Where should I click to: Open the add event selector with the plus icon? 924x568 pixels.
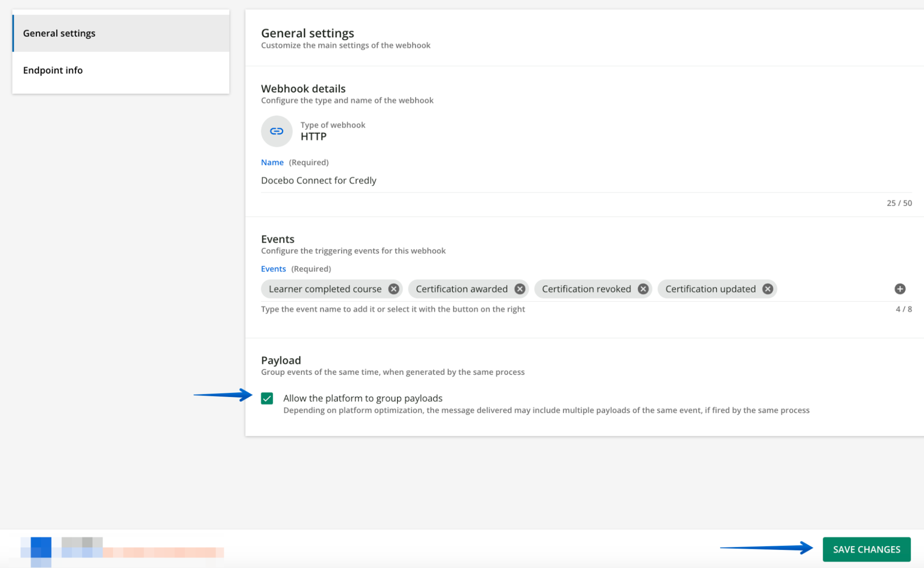900,288
